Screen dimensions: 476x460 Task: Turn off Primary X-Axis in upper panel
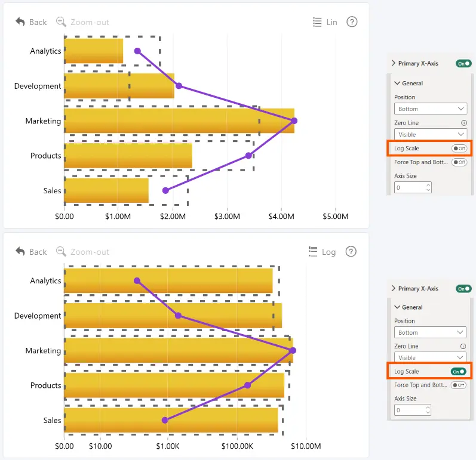[x=463, y=63]
